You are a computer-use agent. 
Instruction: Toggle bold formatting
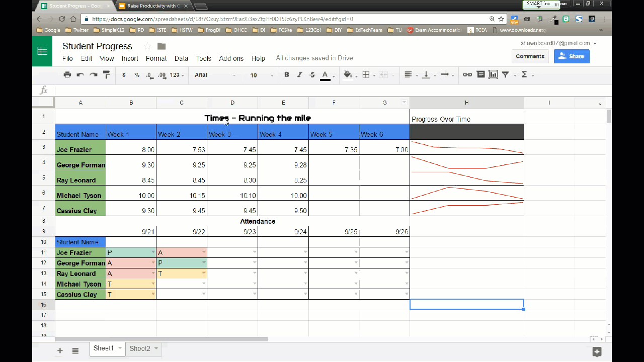286,75
